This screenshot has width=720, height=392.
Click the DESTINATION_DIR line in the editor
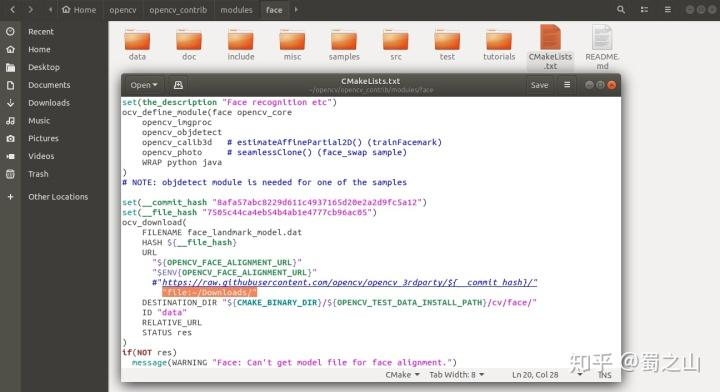339,302
